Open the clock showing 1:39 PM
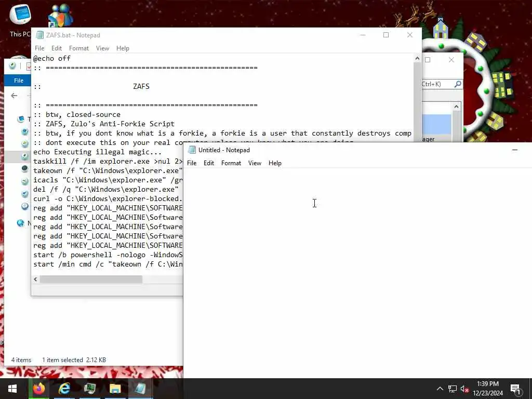Screen dimensions: 532x399 tap(487, 389)
